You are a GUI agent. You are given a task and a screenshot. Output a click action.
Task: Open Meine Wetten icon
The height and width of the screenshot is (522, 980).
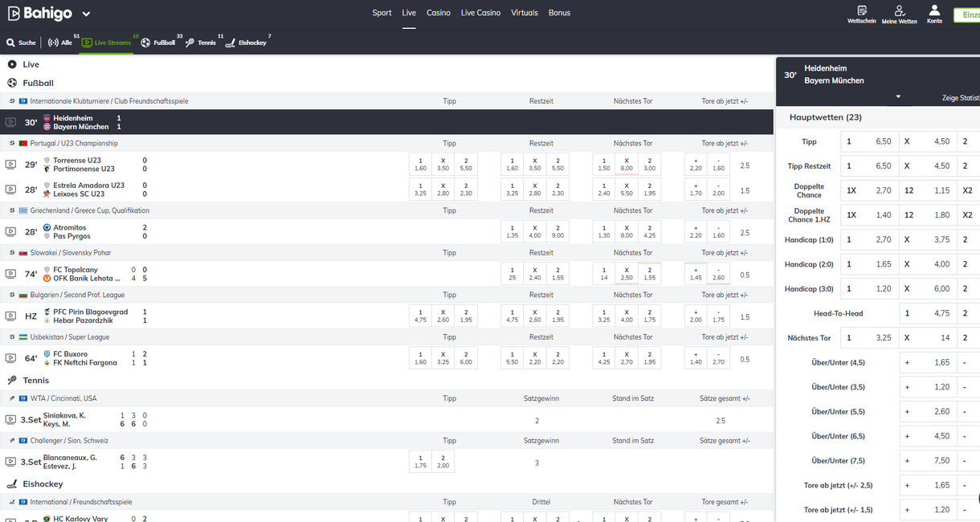(899, 14)
